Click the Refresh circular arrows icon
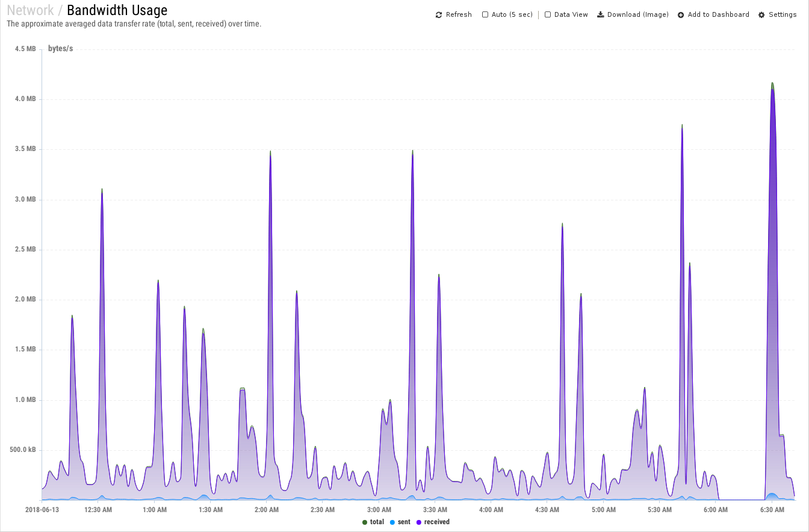809x532 pixels. [x=439, y=14]
